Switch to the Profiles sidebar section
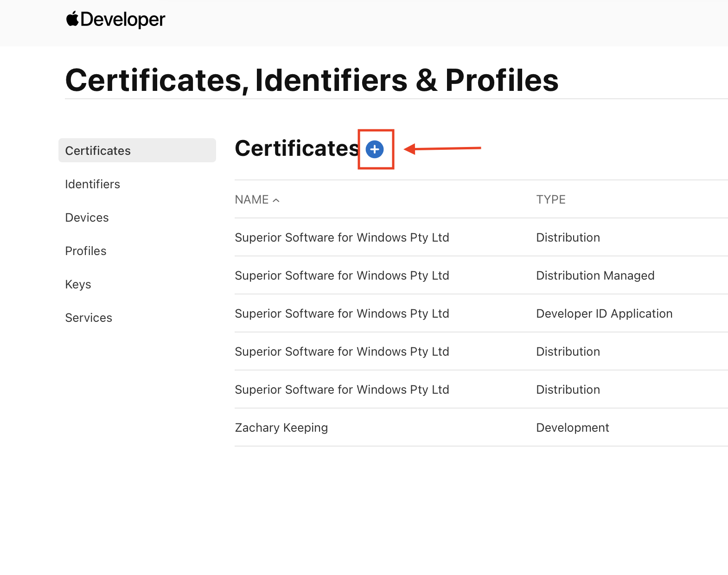Image resolution: width=728 pixels, height=575 pixels. [x=86, y=251]
